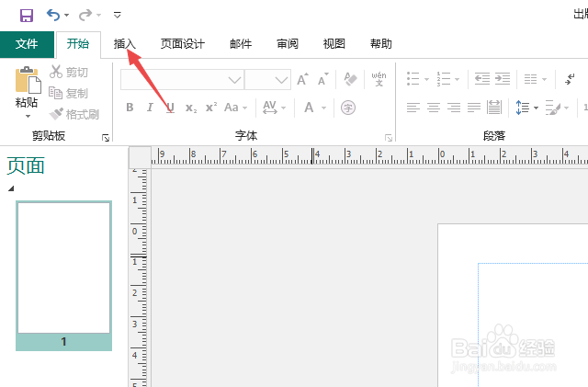Screen dimensions: 588x387
Task: Click the Line Spacing icon
Action: 523,108
